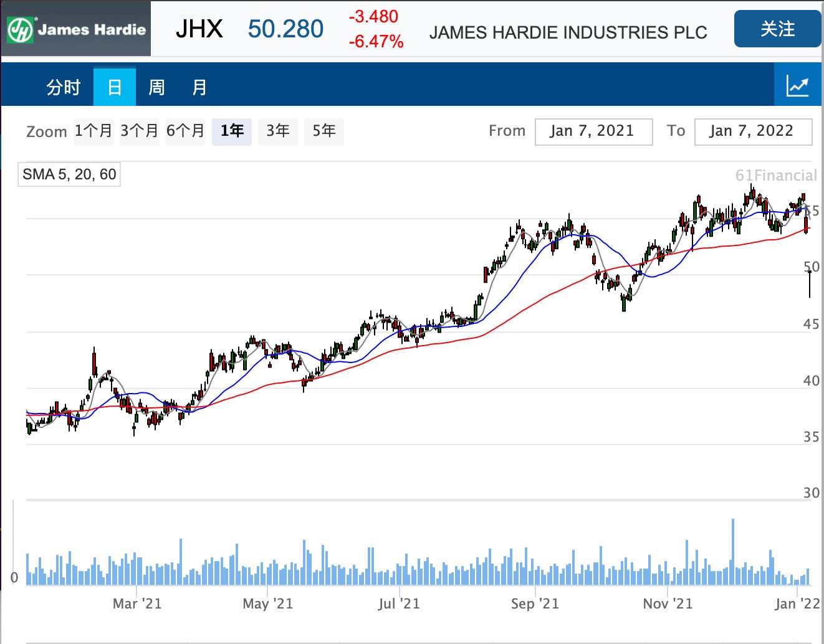The width and height of the screenshot is (824, 644).
Task: Select the 1年 zoom range
Action: (232, 131)
